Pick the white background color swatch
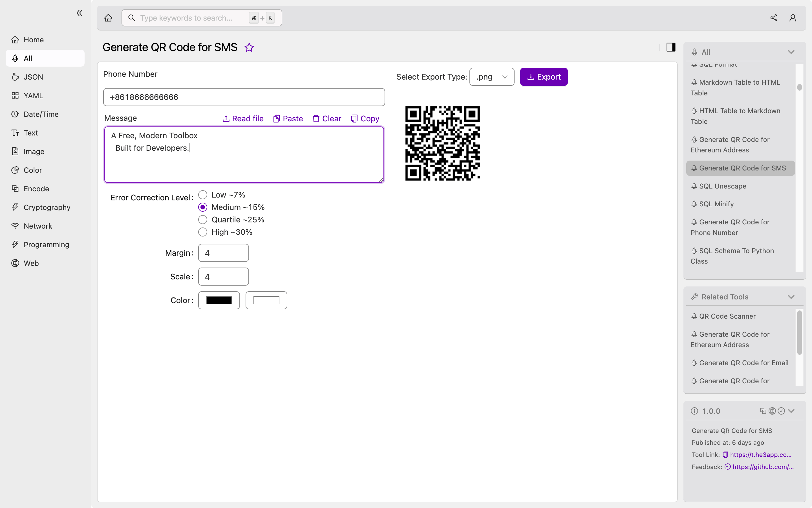Viewport: 812px width, 508px height. coord(266,300)
